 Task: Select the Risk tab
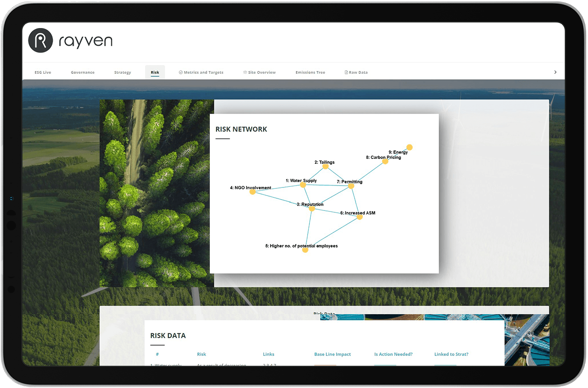[x=155, y=72]
